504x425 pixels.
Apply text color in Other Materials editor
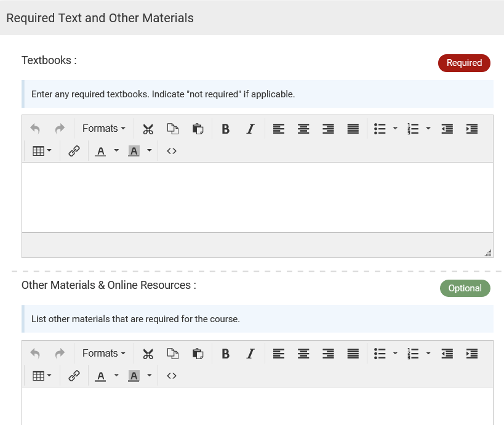pyautogui.click(x=100, y=376)
